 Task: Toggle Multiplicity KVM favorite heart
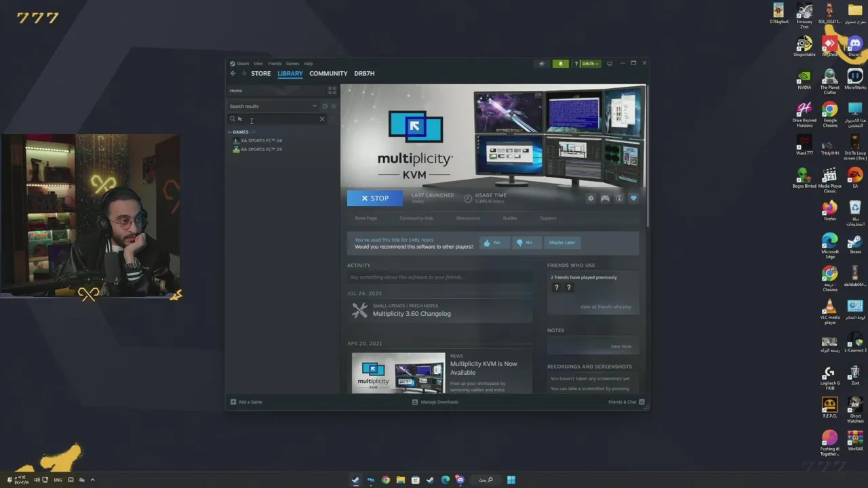[x=633, y=199]
